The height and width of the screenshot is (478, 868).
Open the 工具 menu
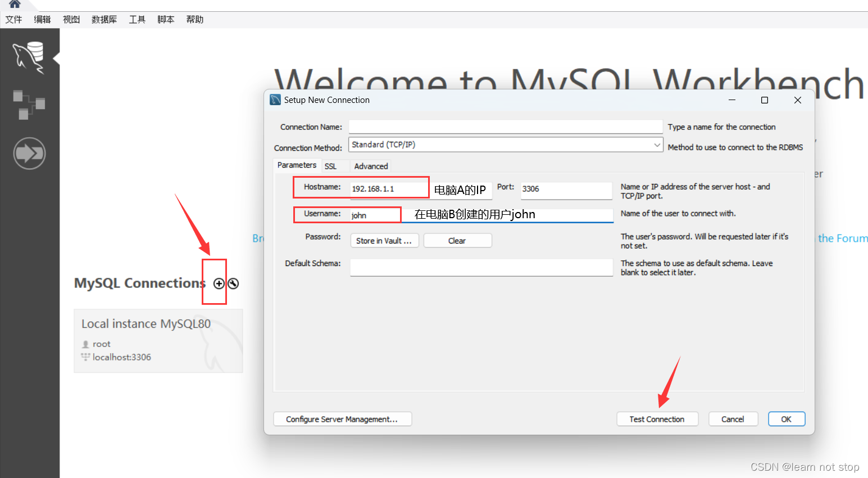click(137, 19)
